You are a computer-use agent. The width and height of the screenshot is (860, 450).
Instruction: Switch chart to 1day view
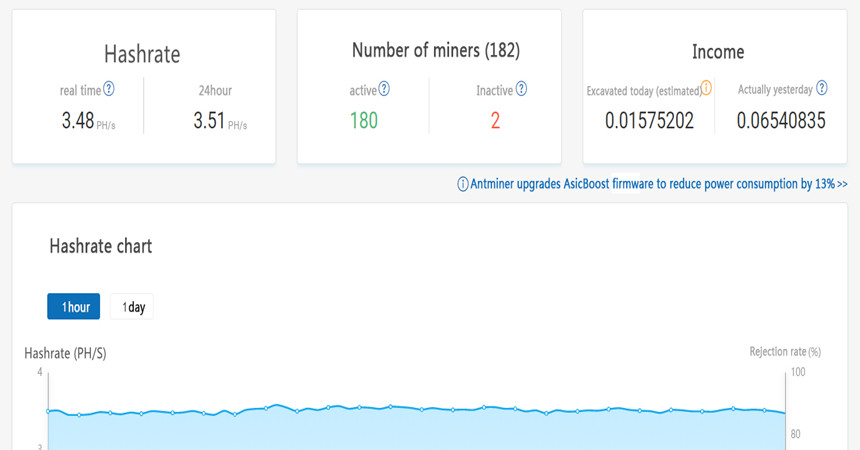[132, 307]
